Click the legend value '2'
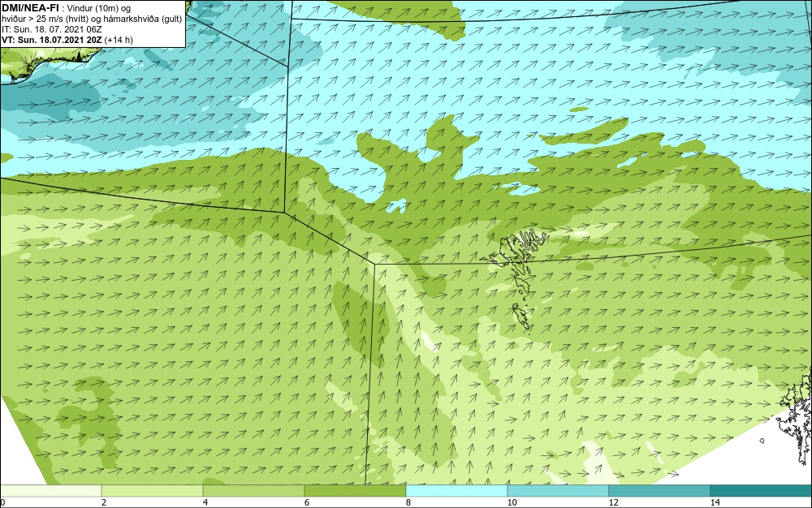The width and height of the screenshot is (812, 508). click(104, 502)
